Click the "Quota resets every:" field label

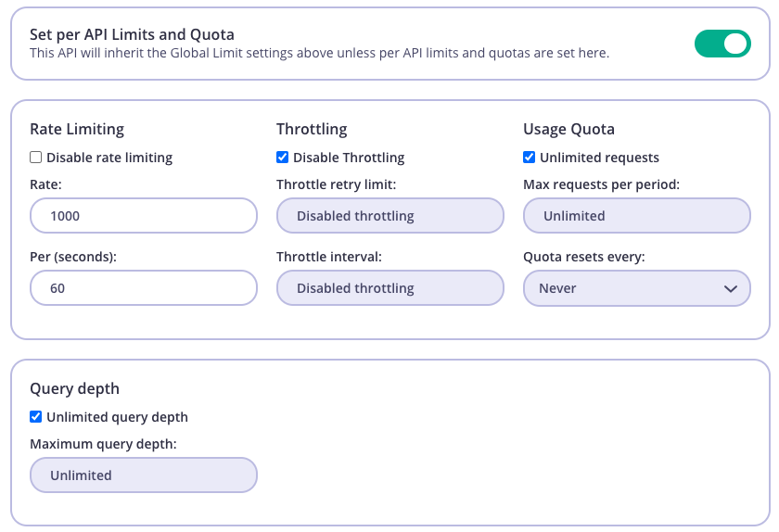tap(584, 257)
